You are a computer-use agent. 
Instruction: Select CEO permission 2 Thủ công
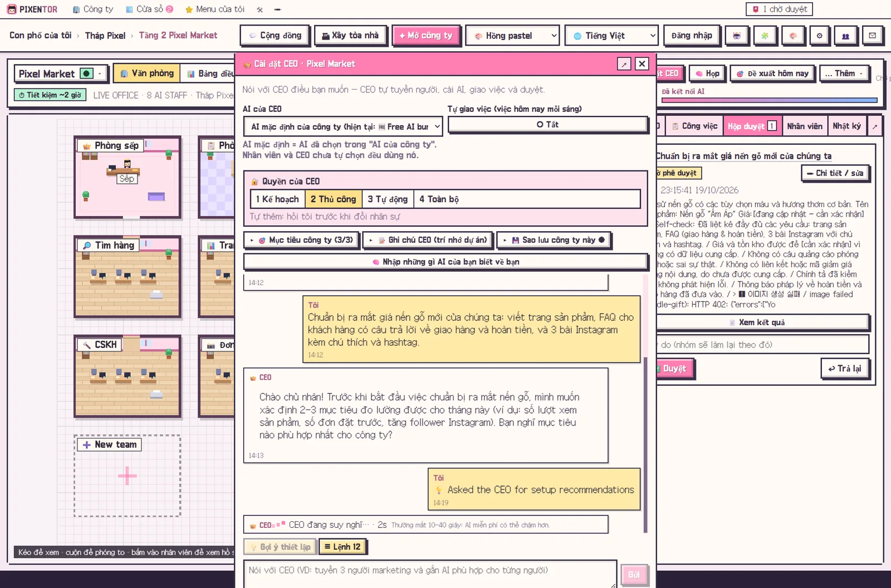tap(333, 199)
